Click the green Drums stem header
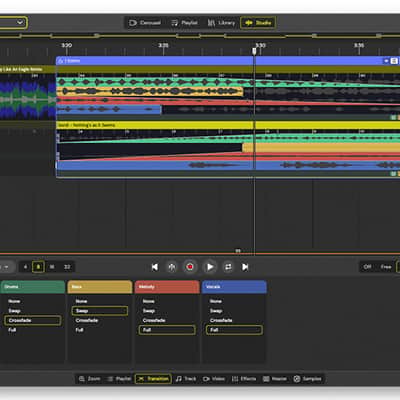The image size is (400, 400). (33, 287)
